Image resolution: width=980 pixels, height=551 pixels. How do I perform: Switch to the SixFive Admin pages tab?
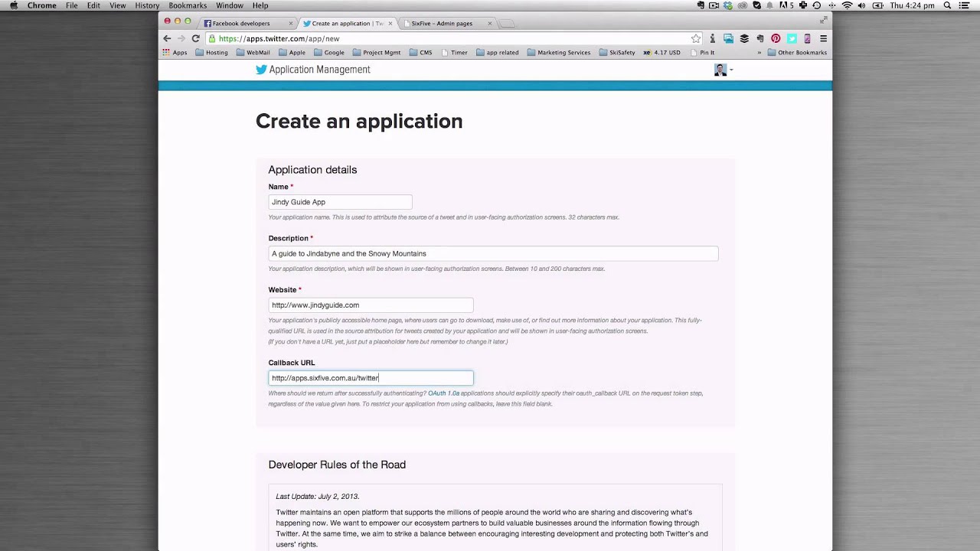click(x=447, y=23)
